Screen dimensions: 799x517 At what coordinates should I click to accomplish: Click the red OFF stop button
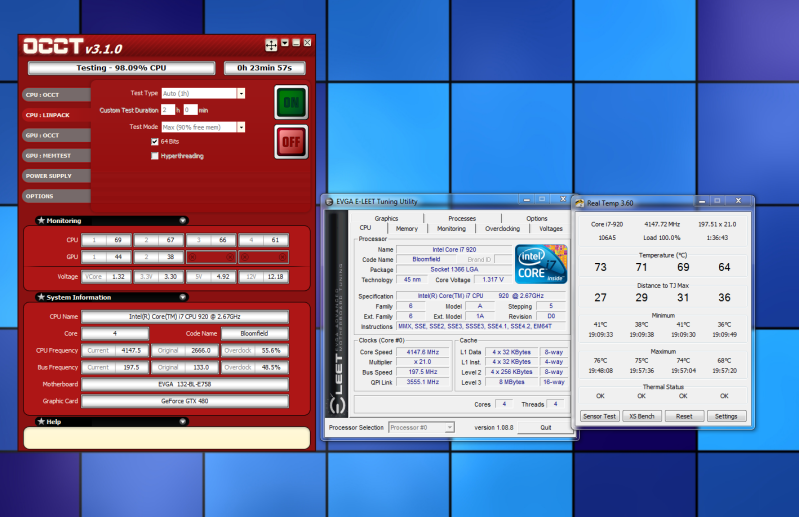291,142
